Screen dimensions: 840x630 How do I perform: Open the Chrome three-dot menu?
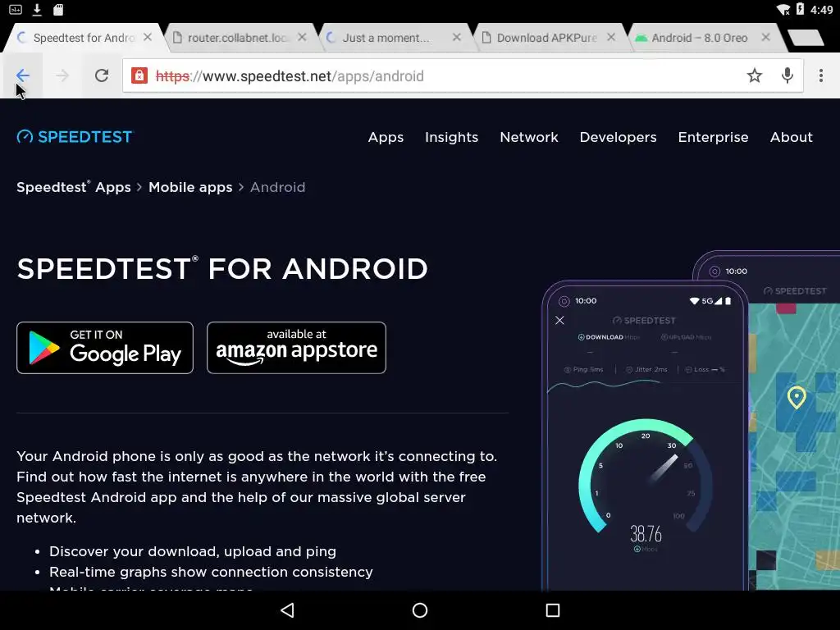click(820, 75)
